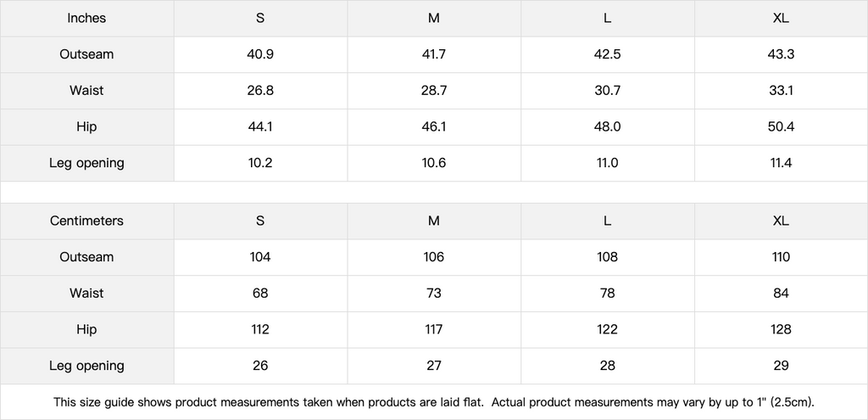The width and height of the screenshot is (868, 420).
Task: Click the 73 waist centimeter value
Action: click(x=434, y=294)
